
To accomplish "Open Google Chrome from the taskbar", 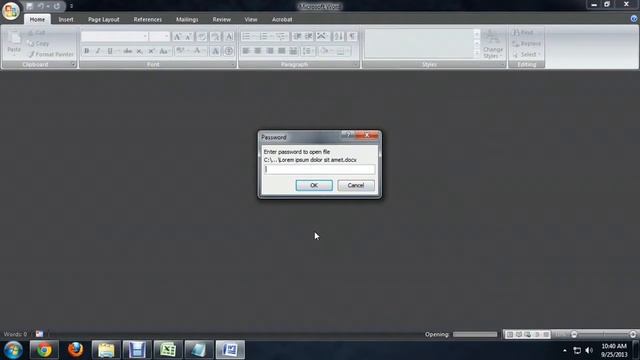I will (x=44, y=350).
